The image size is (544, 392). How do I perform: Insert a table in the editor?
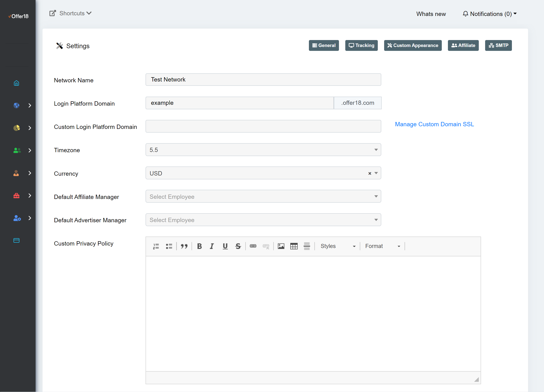294,246
